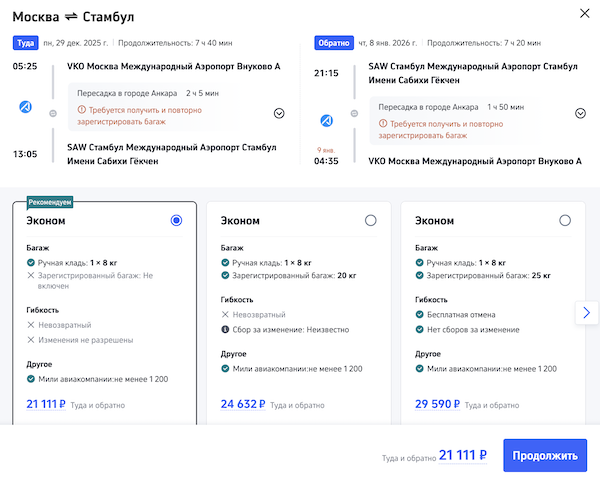Select the 21 111 ₽ Economy fare radio
Screen dimensions: 600x479
click(x=177, y=220)
